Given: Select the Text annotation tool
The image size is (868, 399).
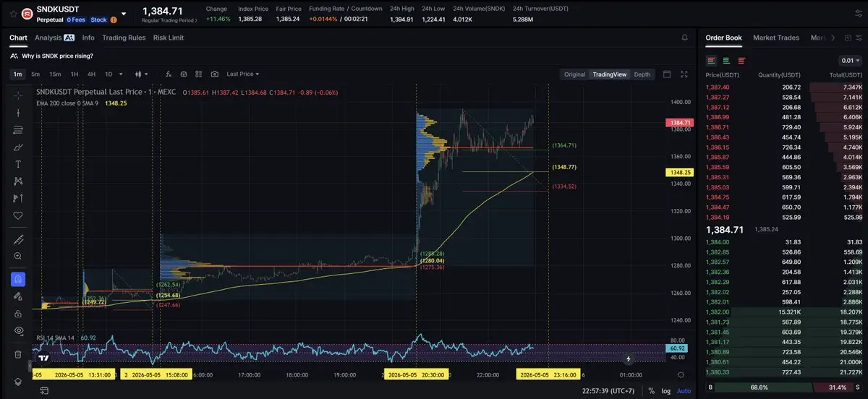Looking at the screenshot, I should (18, 164).
